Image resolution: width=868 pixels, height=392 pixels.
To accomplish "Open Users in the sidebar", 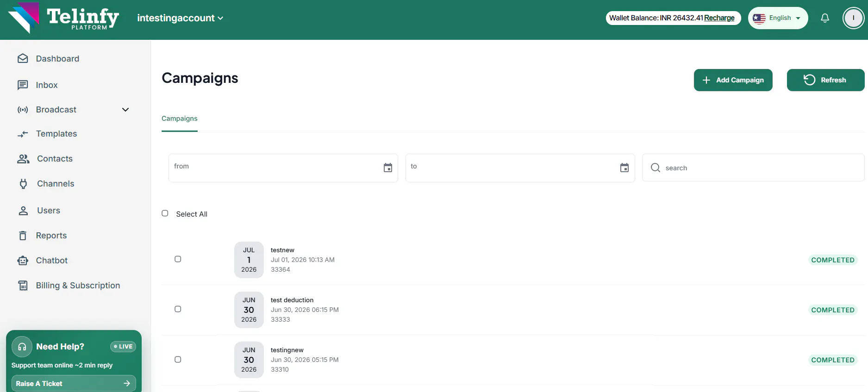I will click(49, 211).
